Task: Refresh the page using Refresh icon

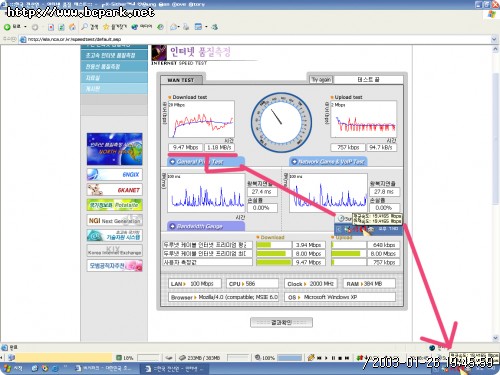Action: 61,27
